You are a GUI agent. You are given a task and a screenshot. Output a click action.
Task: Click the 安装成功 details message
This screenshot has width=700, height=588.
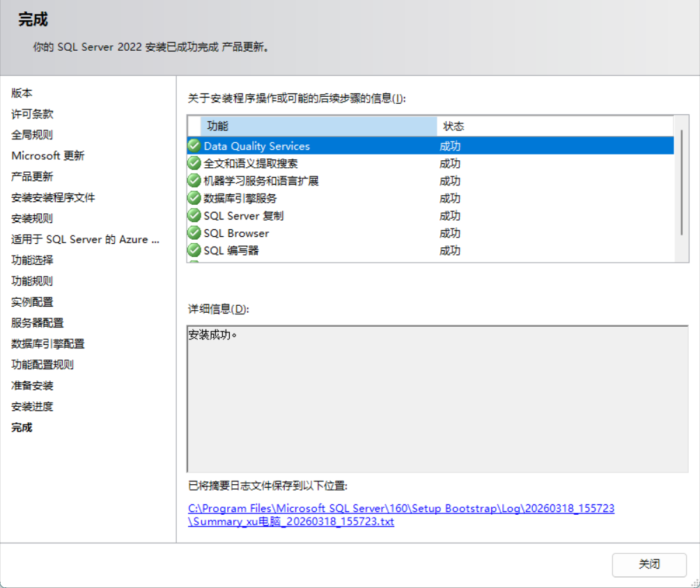coord(212,334)
